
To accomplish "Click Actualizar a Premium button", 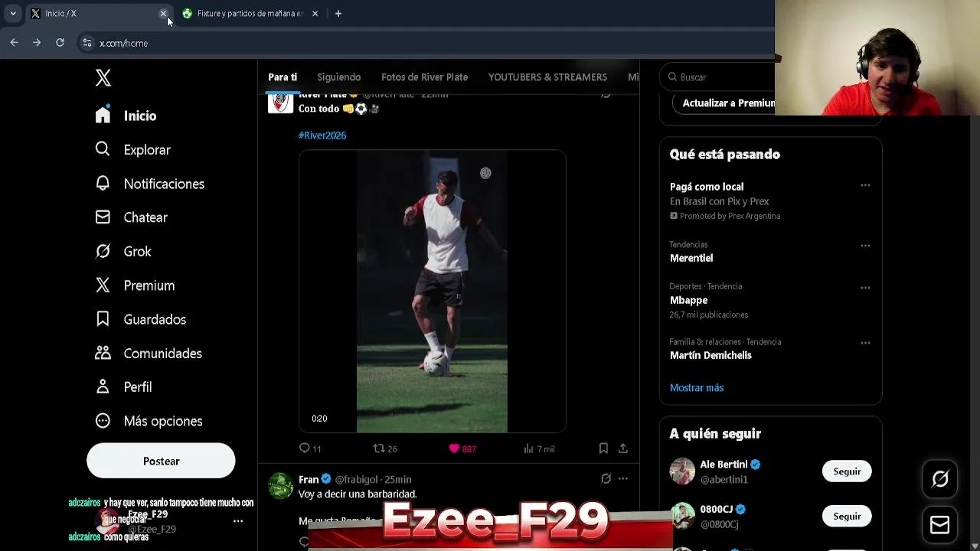I will [x=724, y=103].
